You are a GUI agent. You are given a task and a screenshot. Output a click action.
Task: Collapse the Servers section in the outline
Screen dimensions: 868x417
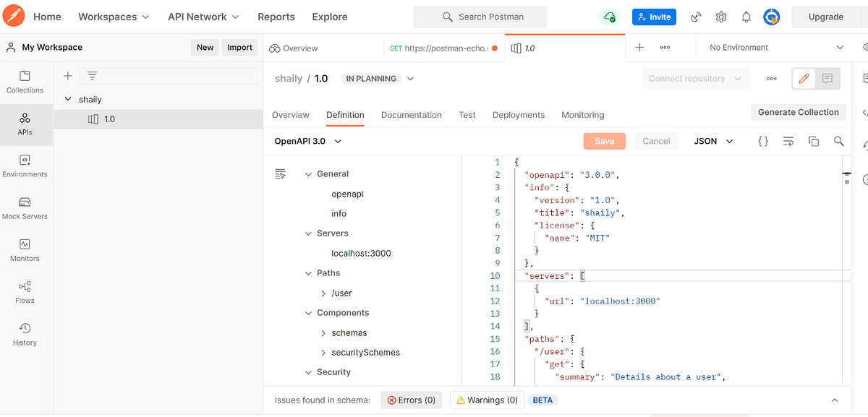coord(307,233)
